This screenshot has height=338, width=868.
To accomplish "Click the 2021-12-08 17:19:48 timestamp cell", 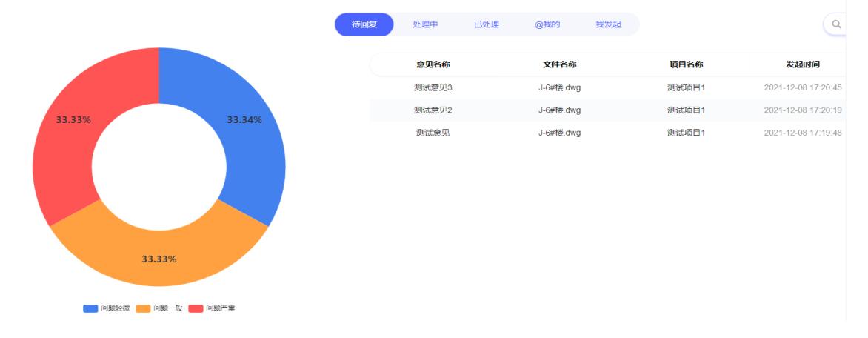I will (x=803, y=133).
